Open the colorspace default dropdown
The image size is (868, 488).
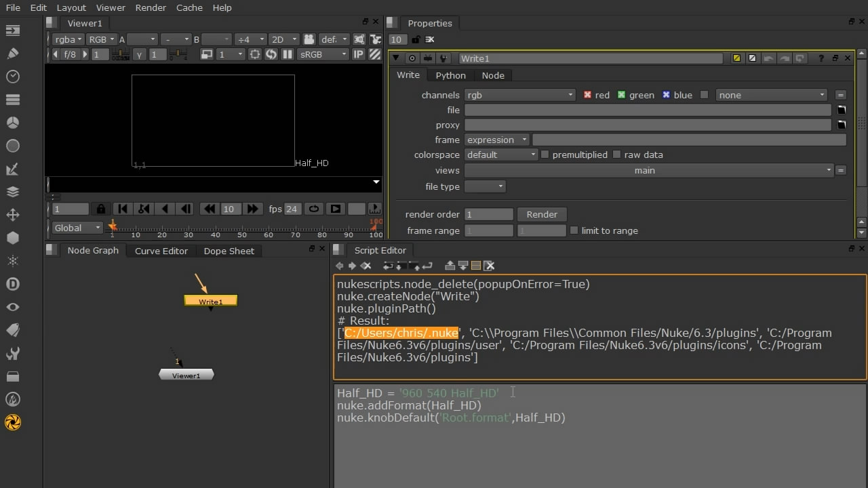(x=501, y=155)
